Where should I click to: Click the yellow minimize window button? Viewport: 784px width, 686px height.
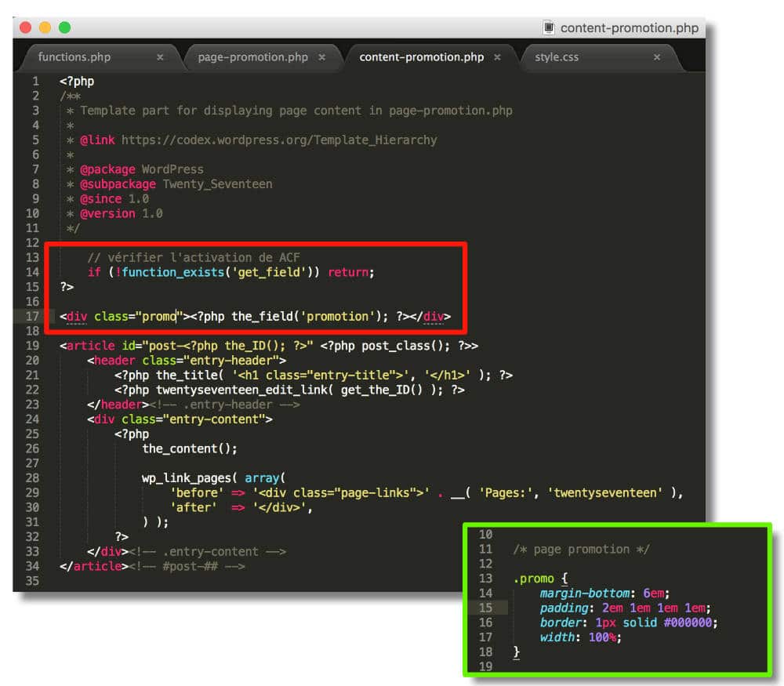pos(45,27)
